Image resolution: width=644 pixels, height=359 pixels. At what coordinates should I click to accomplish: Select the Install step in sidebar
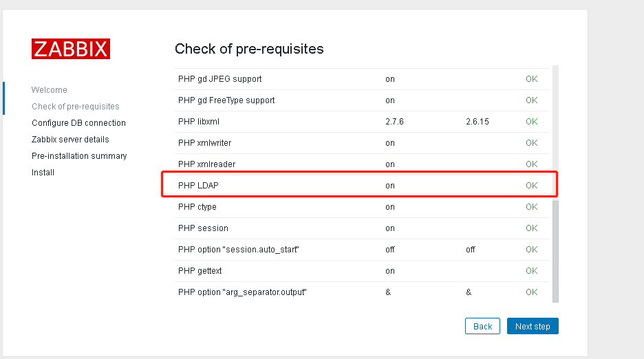(43, 173)
